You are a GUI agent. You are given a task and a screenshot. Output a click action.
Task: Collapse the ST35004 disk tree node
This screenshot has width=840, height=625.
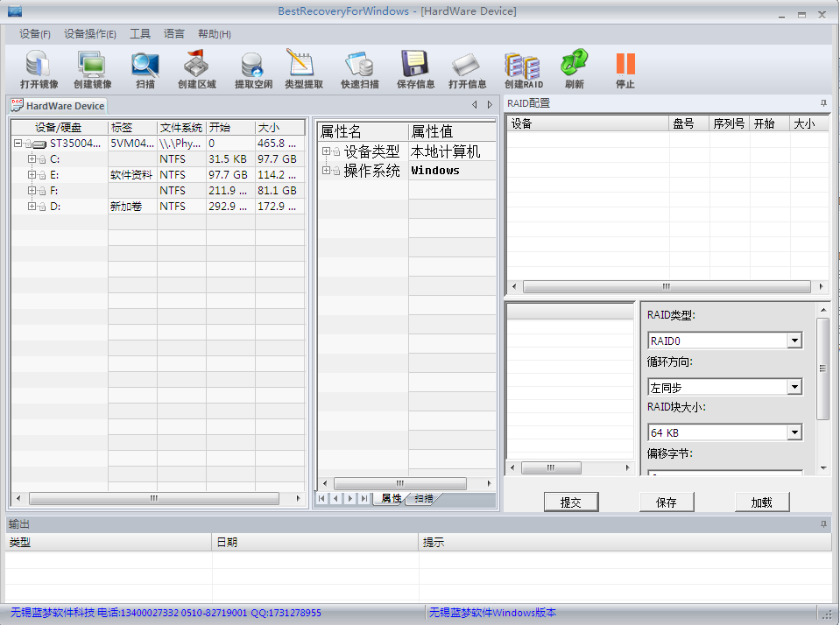click(x=17, y=143)
